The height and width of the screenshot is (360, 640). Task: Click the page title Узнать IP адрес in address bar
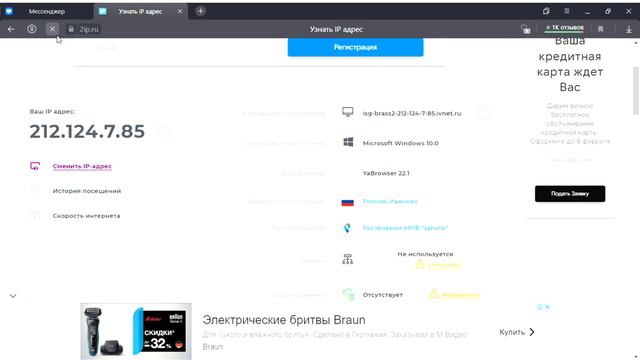(336, 29)
